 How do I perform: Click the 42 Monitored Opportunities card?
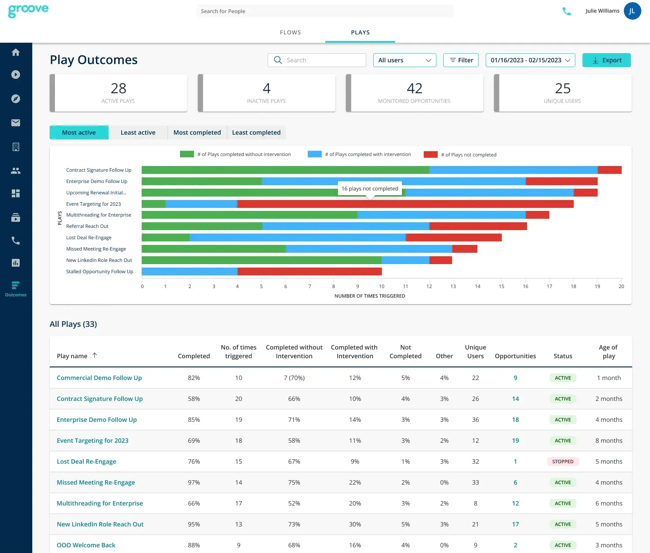coord(415,93)
